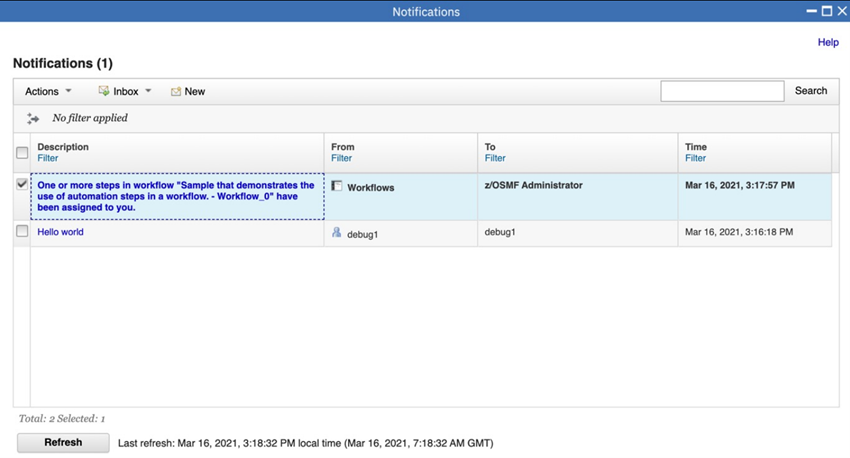The width and height of the screenshot is (850, 458).
Task: Click the Last refresh timestamp text
Action: (306, 443)
